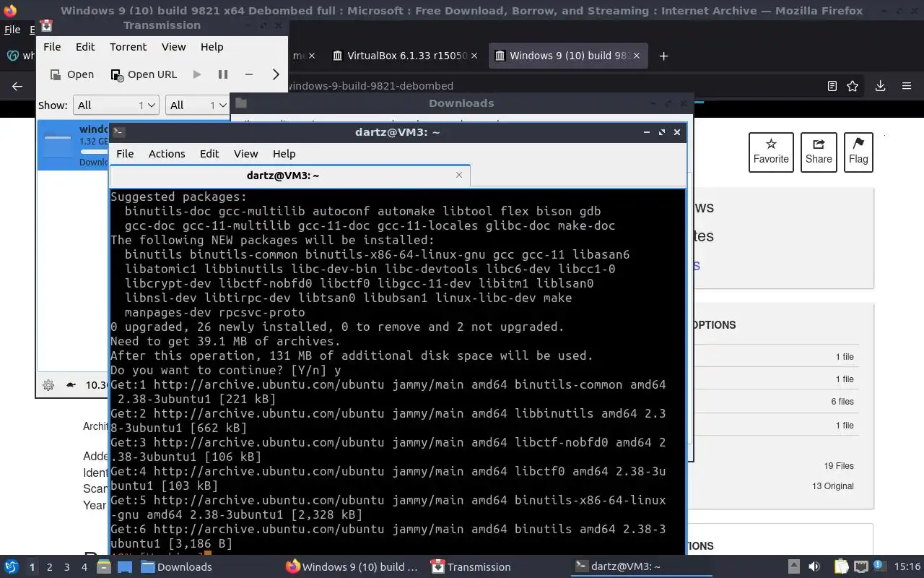The height and width of the screenshot is (578, 924).
Task: Flag this Internet Archive item
Action: click(x=858, y=152)
